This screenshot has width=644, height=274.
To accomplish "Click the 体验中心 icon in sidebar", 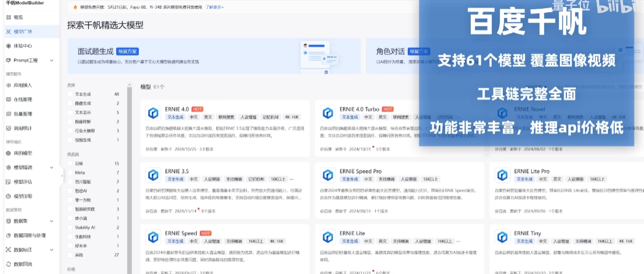I will point(8,46).
